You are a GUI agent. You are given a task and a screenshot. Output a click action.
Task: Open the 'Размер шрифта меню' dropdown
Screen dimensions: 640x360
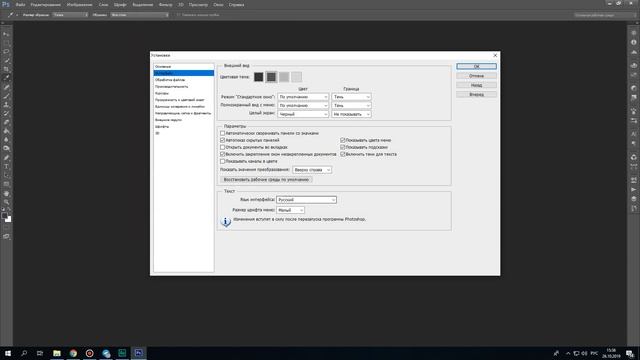coord(290,210)
